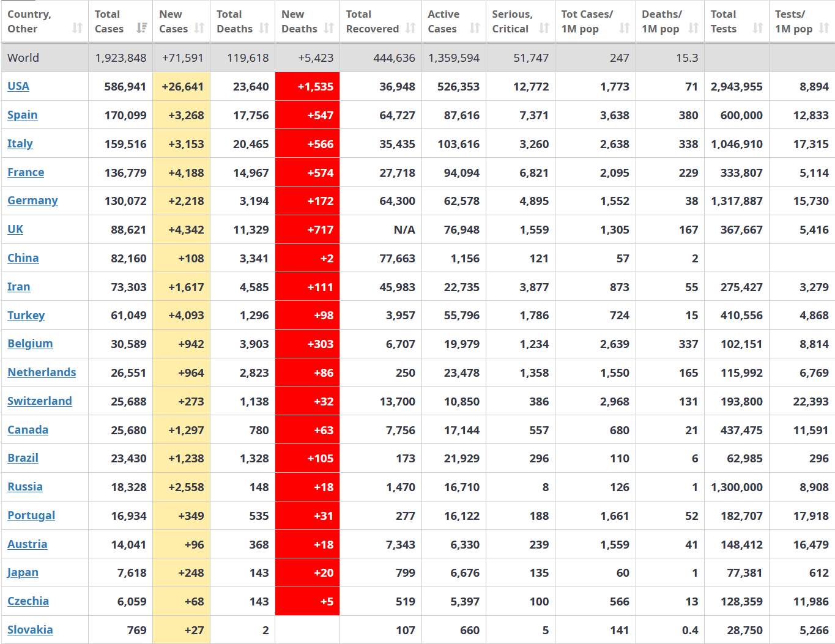The width and height of the screenshot is (835, 644).
Task: Open the Spain country link
Action: (23, 115)
